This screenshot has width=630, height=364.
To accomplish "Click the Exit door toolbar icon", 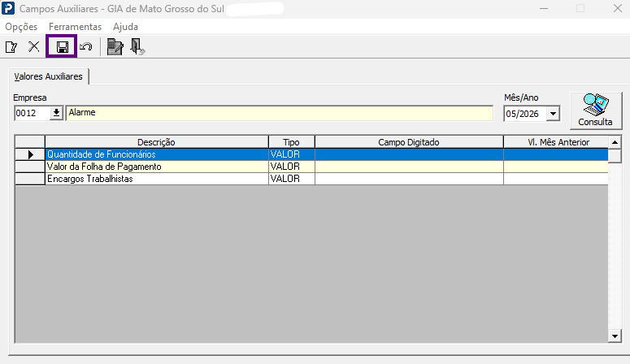I will click(x=137, y=46).
